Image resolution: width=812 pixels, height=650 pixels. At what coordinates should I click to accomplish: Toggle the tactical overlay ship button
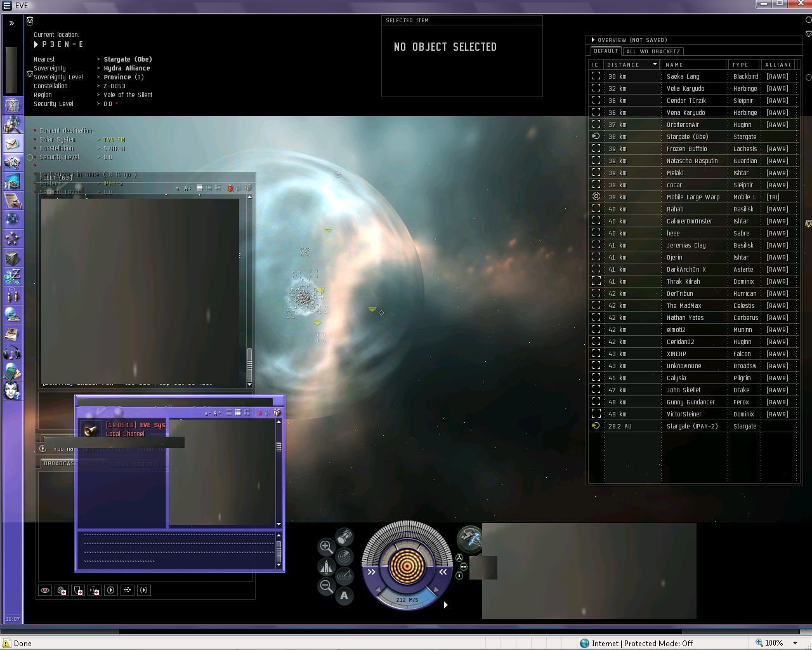[326, 566]
